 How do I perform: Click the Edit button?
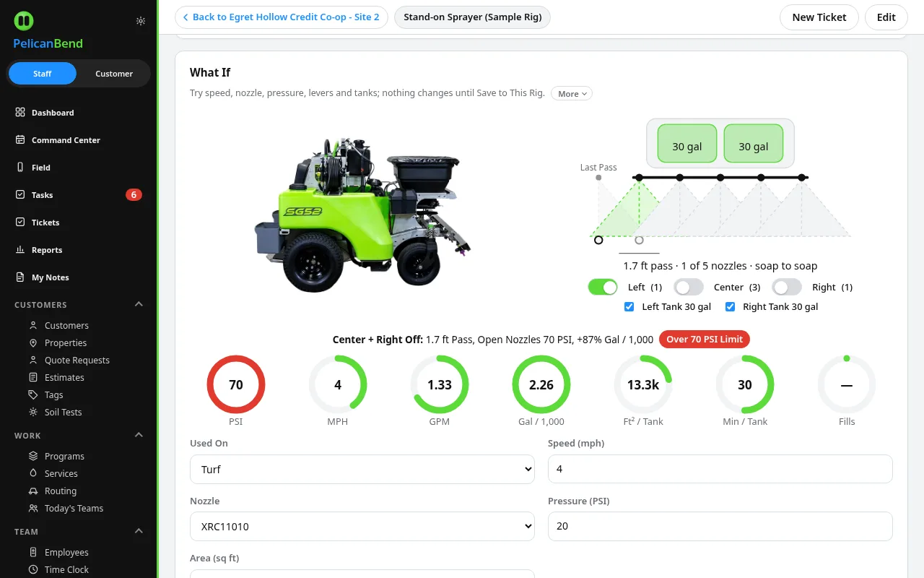tap(886, 17)
